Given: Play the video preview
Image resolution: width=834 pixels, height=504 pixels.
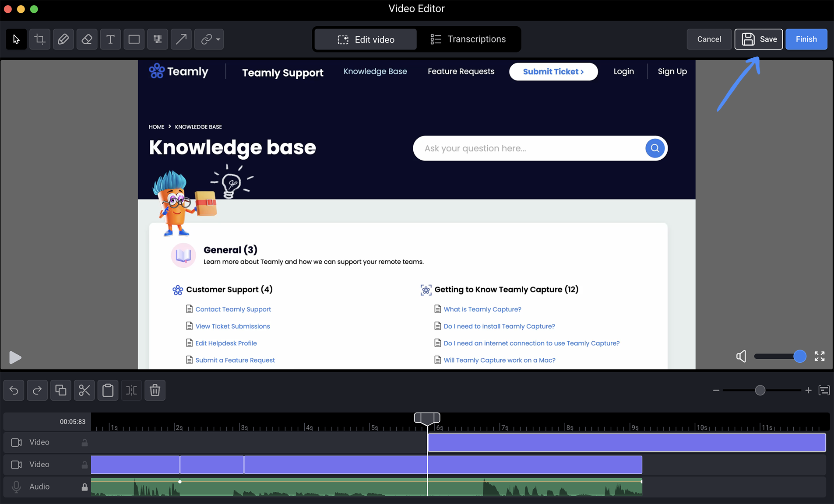Looking at the screenshot, I should tap(15, 357).
